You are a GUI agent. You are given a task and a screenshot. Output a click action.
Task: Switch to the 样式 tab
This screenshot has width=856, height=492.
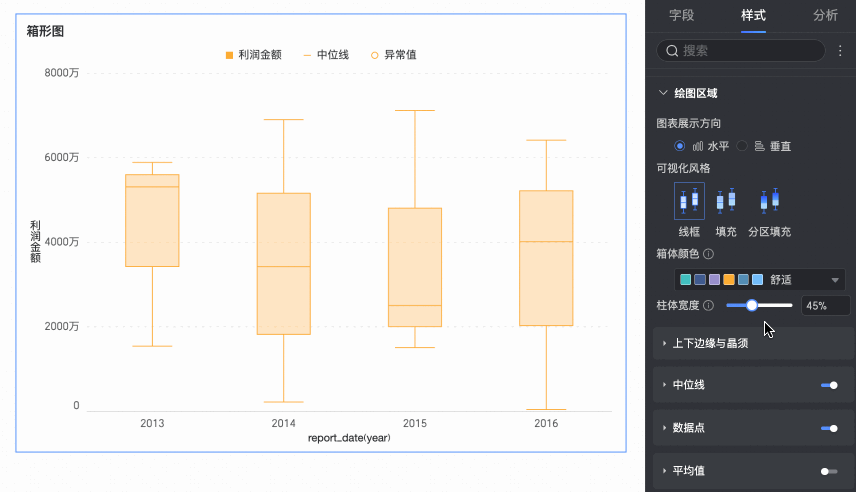(753, 15)
